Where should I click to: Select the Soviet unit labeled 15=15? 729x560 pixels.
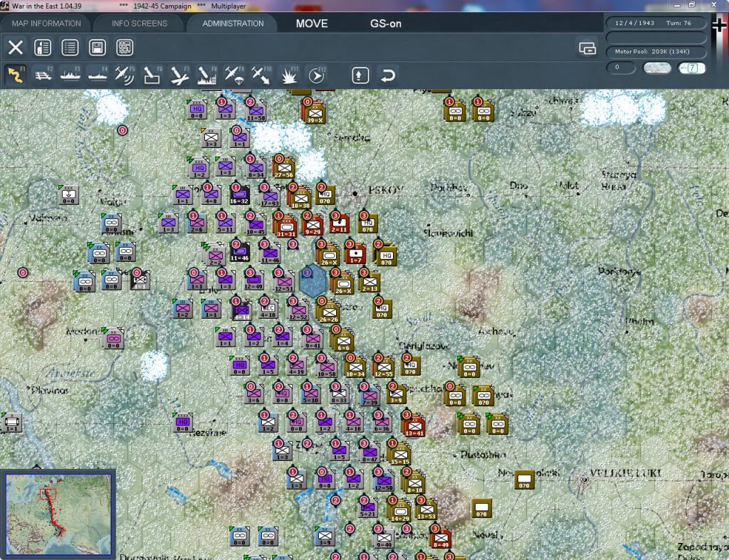pos(400,455)
